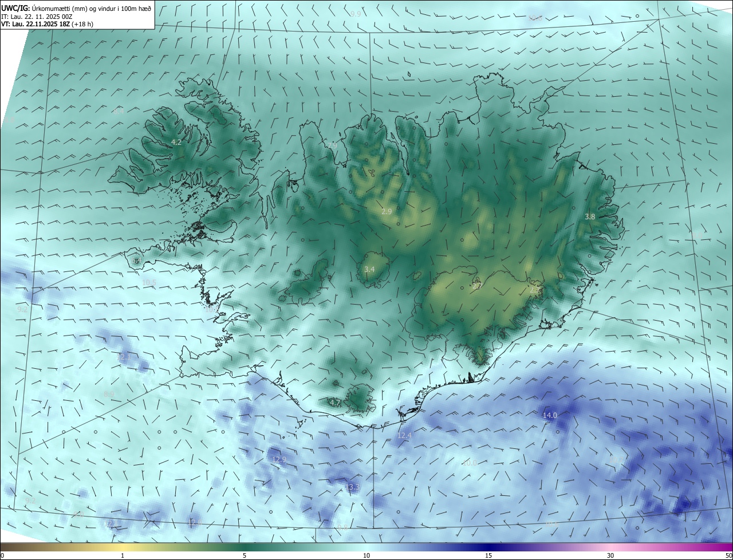733x560 pixels.
Task: Click the 14.0 value label southeast
Action: [550, 415]
